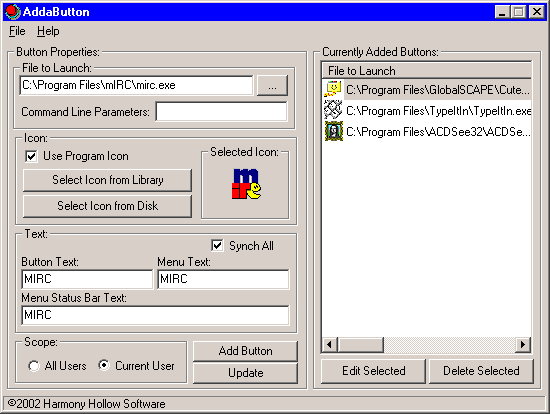Open the File menu
Viewport: 550px width, 414px height.
17,31
